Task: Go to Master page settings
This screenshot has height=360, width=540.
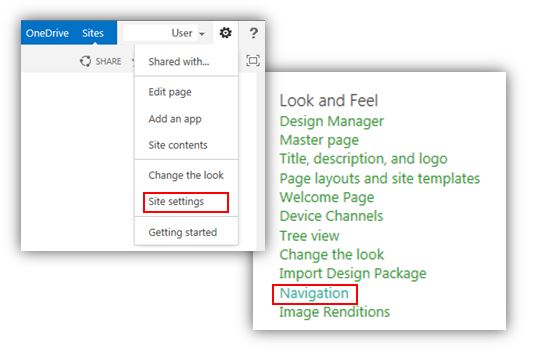Action: pos(319,140)
